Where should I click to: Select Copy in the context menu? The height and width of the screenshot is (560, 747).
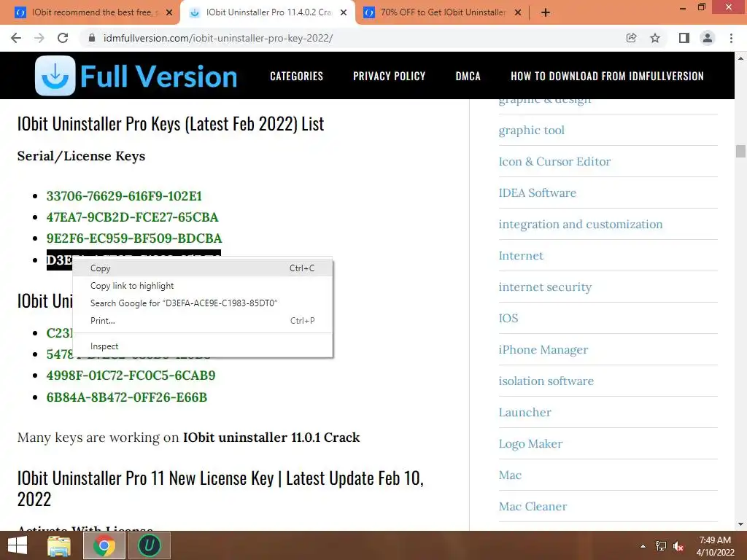pyautogui.click(x=203, y=268)
